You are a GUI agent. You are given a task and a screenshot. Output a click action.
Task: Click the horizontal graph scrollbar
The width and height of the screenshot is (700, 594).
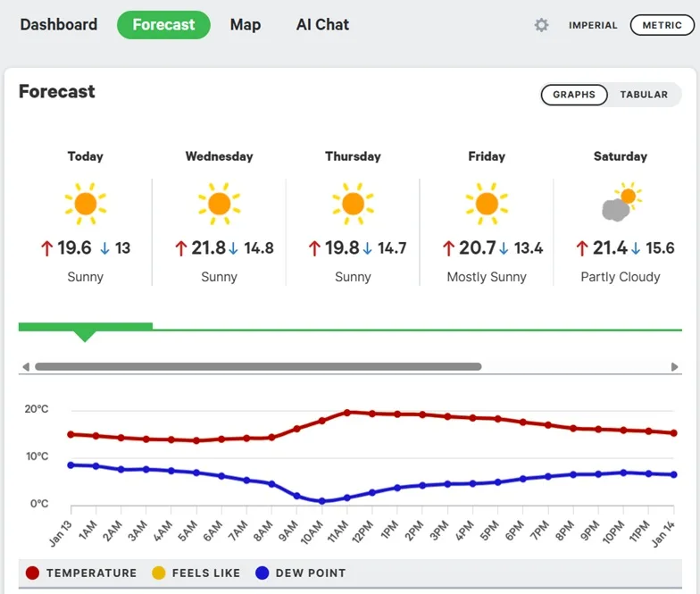coord(258,366)
